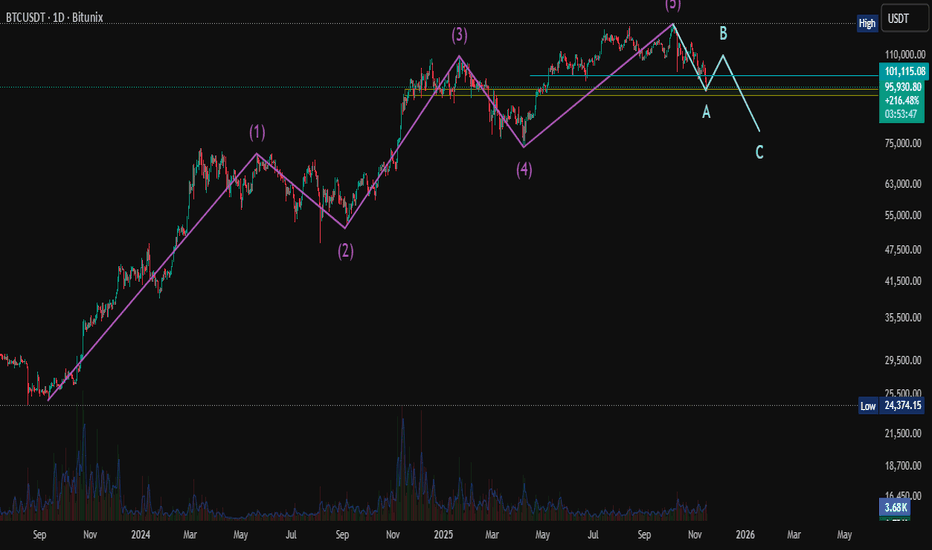932x550 pixels.
Task: Select the wave (1) label
Action: pos(257,132)
